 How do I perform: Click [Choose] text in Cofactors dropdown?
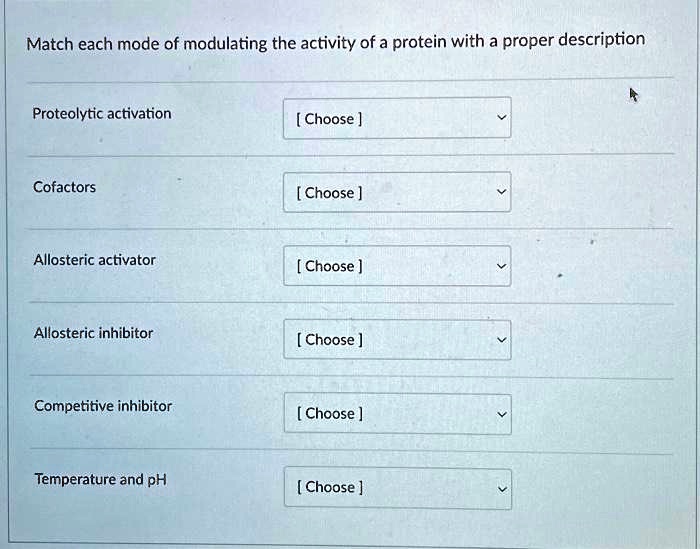point(329,193)
